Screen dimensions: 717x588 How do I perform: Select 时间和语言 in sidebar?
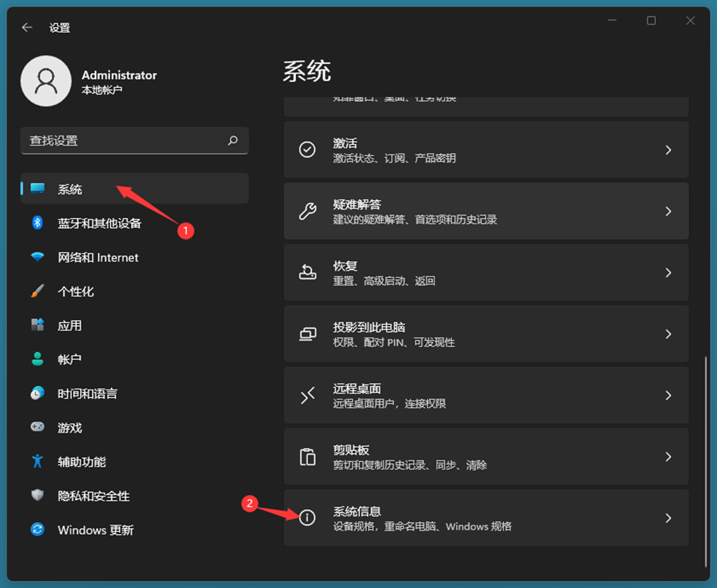(135, 393)
